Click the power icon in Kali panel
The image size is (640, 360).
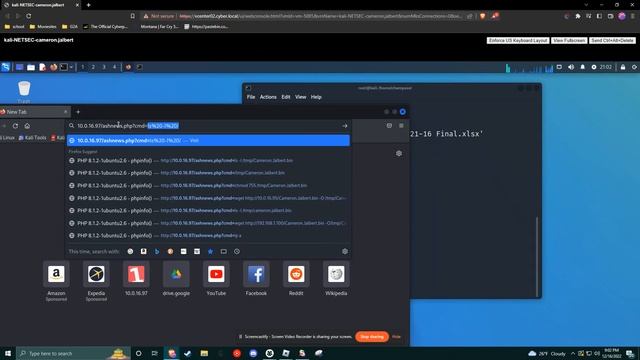[x=634, y=67]
